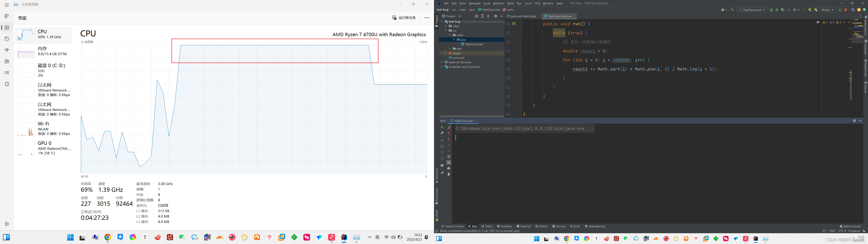Toggle pin tab in Run panel
This screenshot has width=868, height=244.
442,173
